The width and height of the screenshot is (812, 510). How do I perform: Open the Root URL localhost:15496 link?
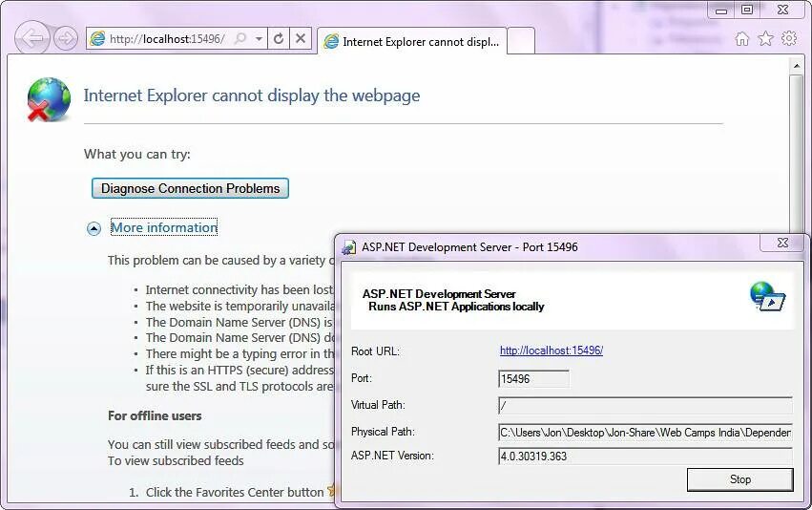point(552,351)
